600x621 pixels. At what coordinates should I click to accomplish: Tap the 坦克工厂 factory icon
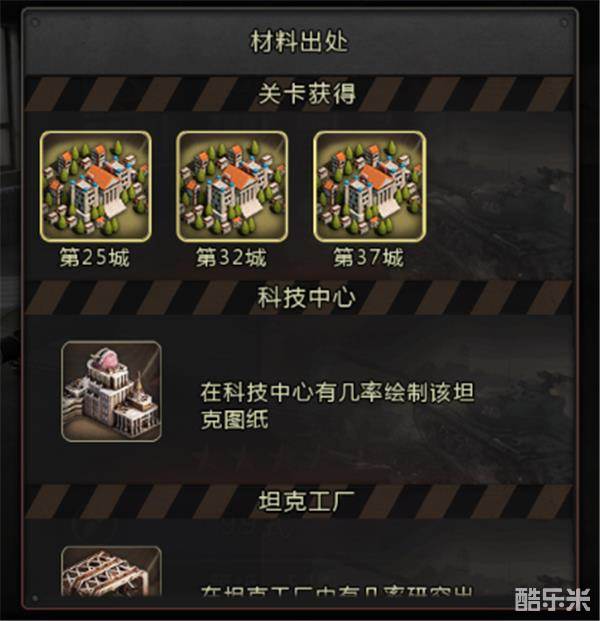112,571
